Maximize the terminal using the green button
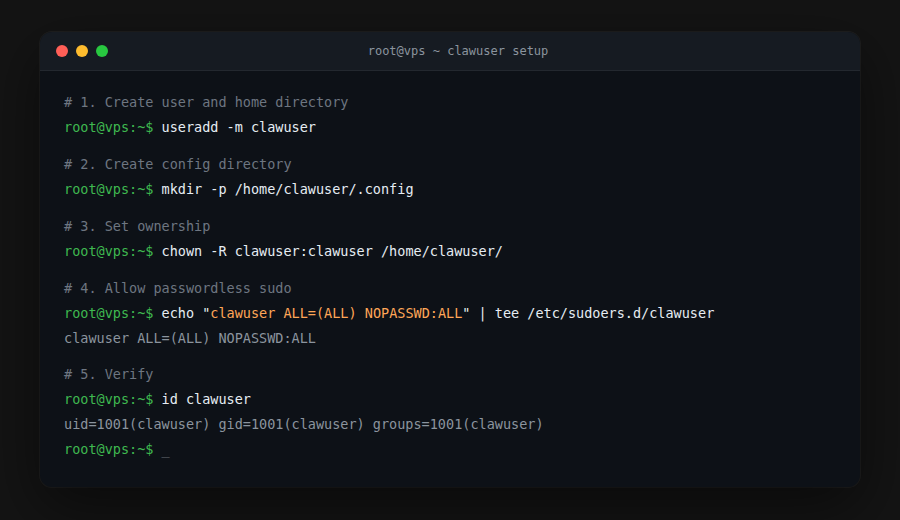Viewport: 900px width, 520px height. tap(102, 51)
